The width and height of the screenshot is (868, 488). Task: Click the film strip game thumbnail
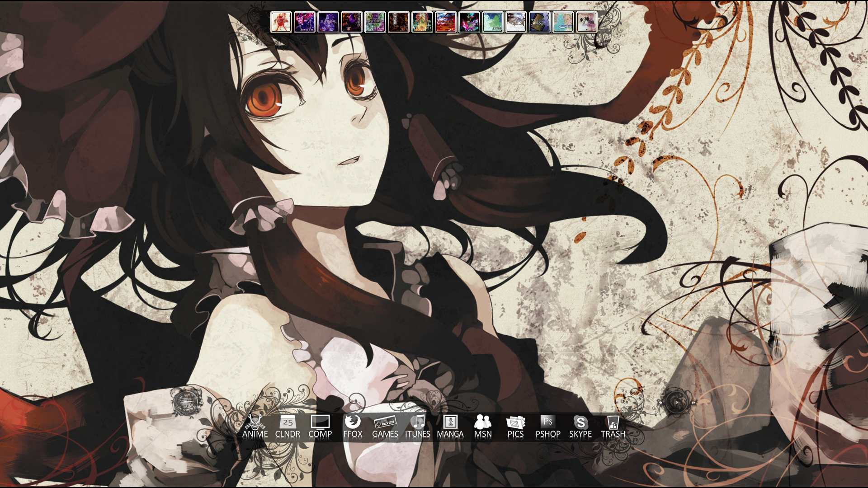click(x=540, y=22)
